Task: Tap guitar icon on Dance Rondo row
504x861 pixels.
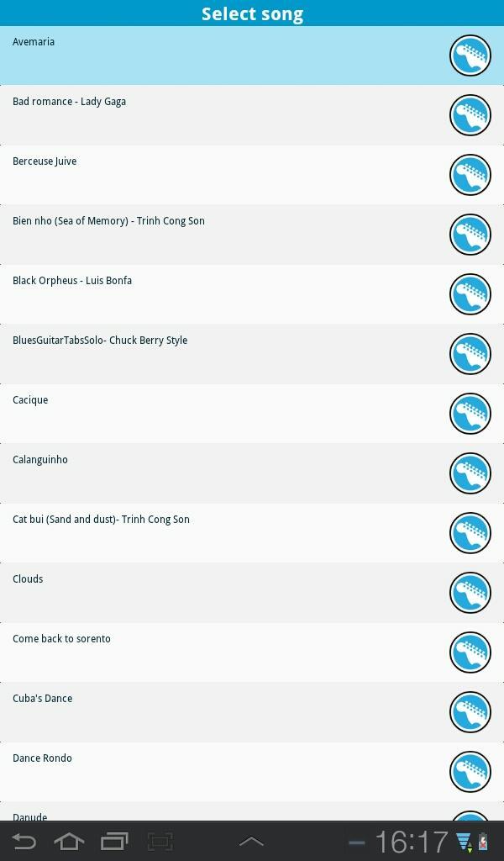Action: pos(470,772)
